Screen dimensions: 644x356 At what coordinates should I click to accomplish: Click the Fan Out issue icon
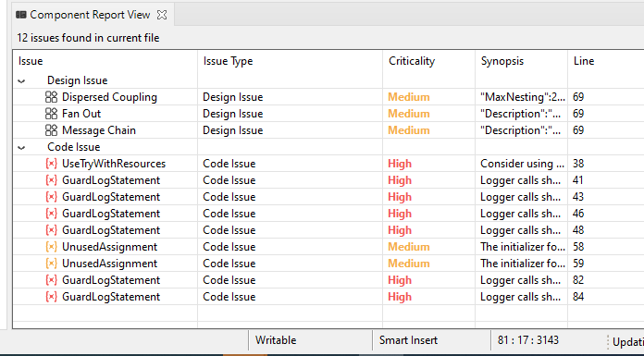[51, 114]
